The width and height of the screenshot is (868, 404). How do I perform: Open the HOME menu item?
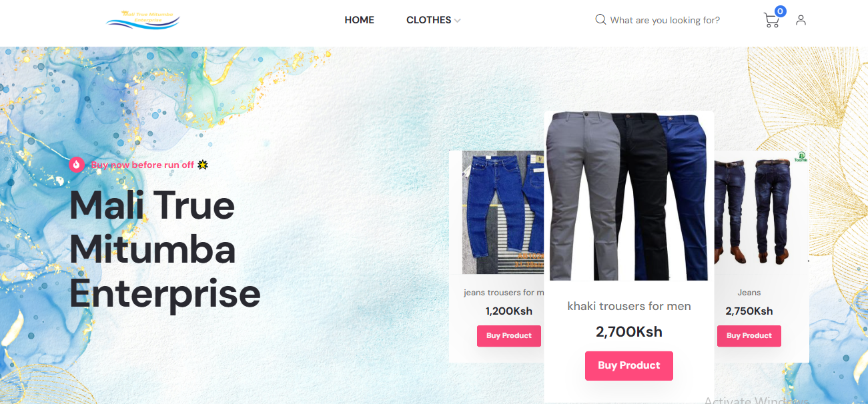[359, 20]
